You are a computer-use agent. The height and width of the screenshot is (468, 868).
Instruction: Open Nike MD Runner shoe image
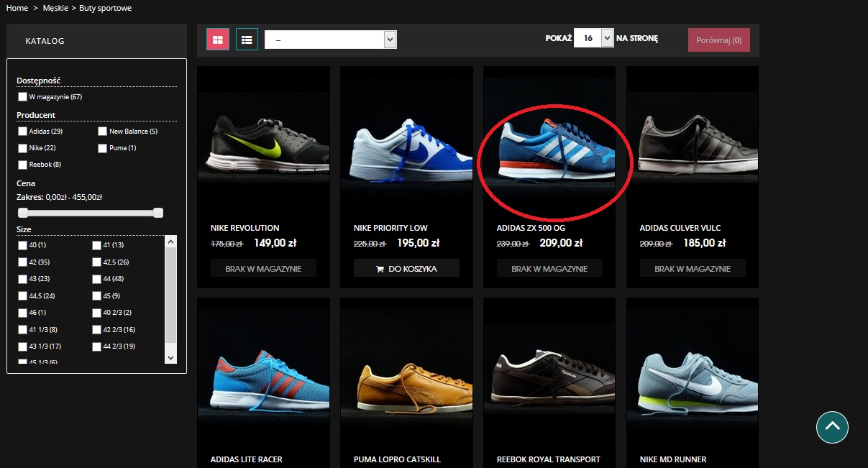[693, 370]
